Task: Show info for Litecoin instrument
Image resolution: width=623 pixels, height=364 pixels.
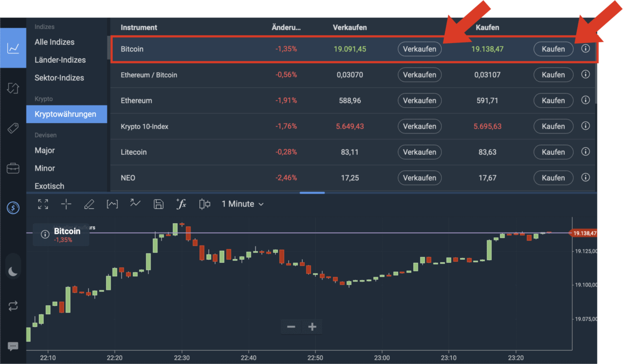Action: click(x=586, y=152)
